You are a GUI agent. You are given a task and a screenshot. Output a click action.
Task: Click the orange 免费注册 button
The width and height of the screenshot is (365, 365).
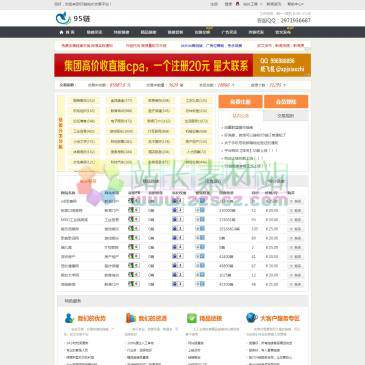pyautogui.click(x=240, y=102)
